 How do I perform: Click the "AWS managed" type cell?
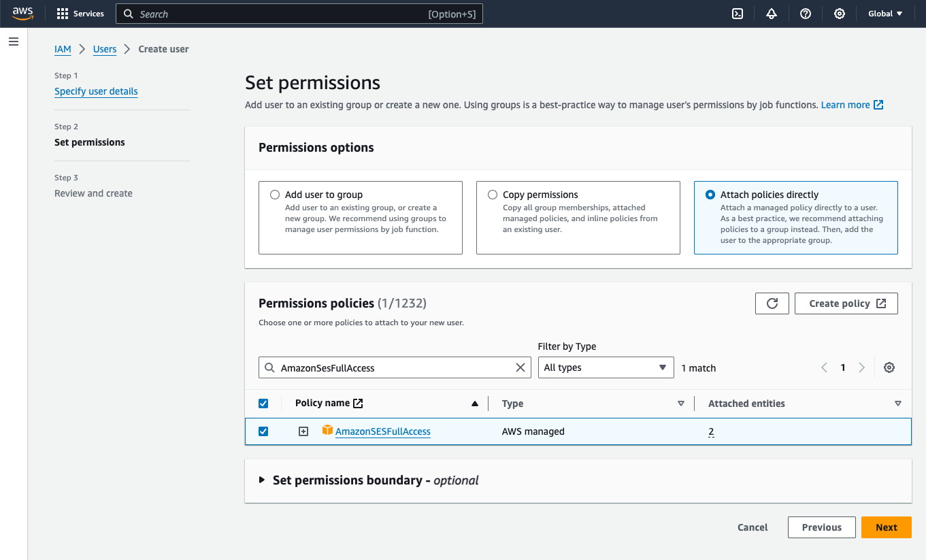pyautogui.click(x=533, y=431)
